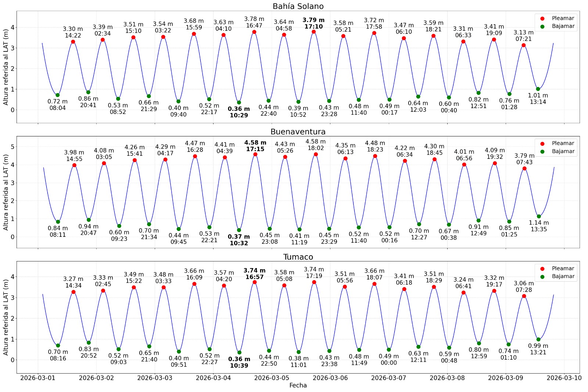Image resolution: width=588 pixels, height=392 pixels.
Task: Click the Tumaco peak marker at 3.74 m 16:57
Action: 255,281
